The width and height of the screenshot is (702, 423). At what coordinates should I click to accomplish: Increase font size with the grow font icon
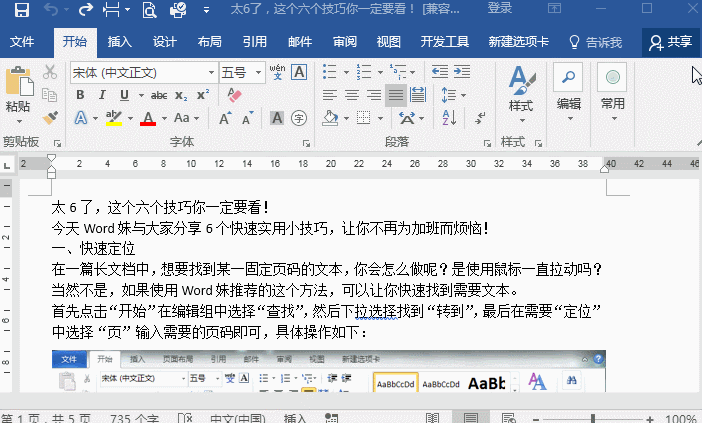[225, 118]
